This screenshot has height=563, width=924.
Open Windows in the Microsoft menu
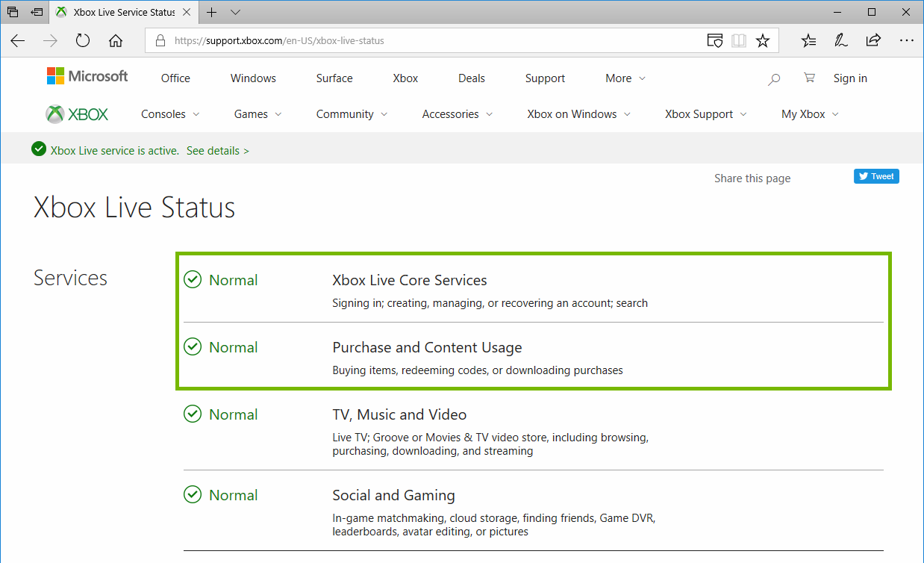click(x=253, y=78)
